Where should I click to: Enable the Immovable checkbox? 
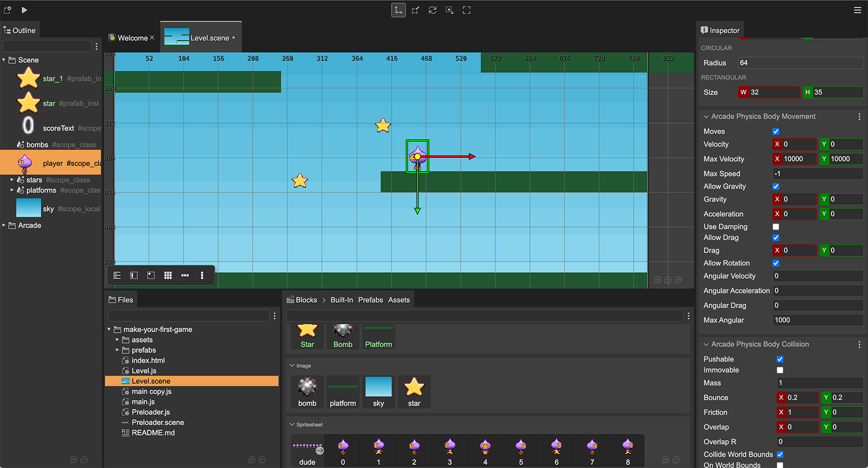(x=780, y=370)
